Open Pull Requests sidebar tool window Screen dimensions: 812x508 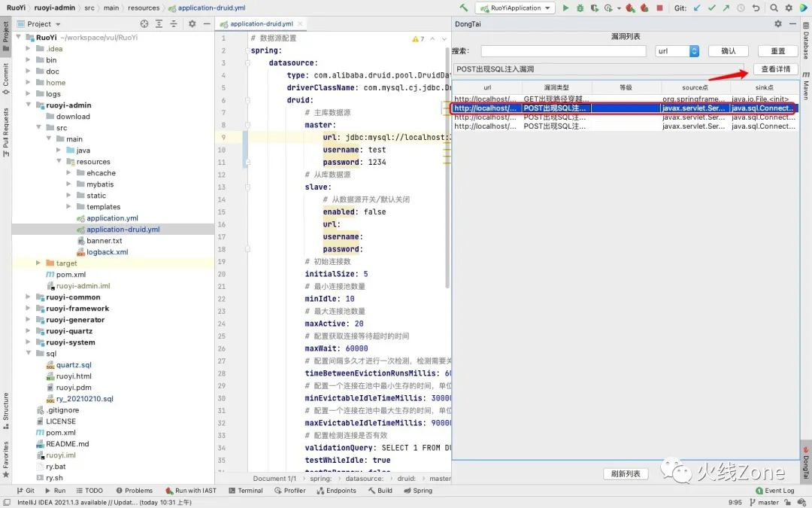pos(6,132)
